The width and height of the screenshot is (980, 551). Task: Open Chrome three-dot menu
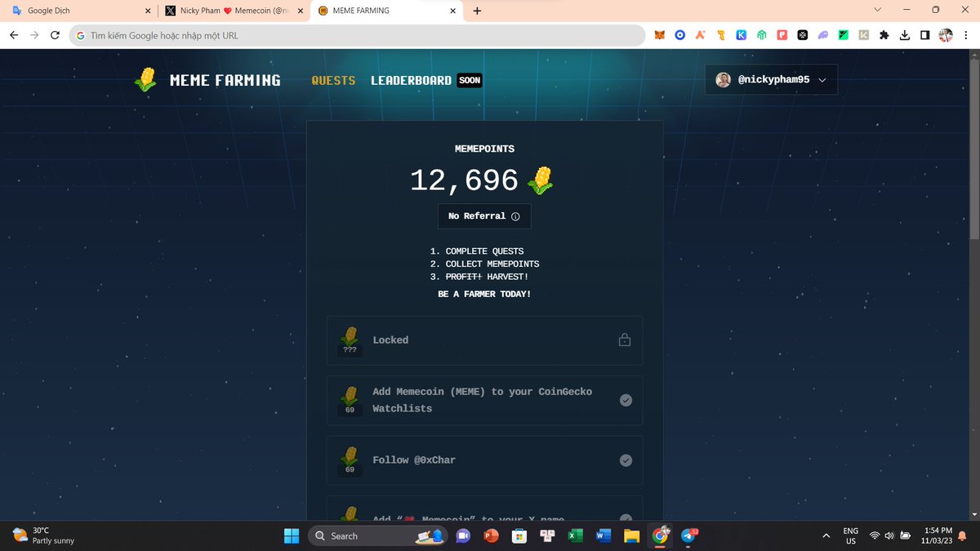pos(964,35)
